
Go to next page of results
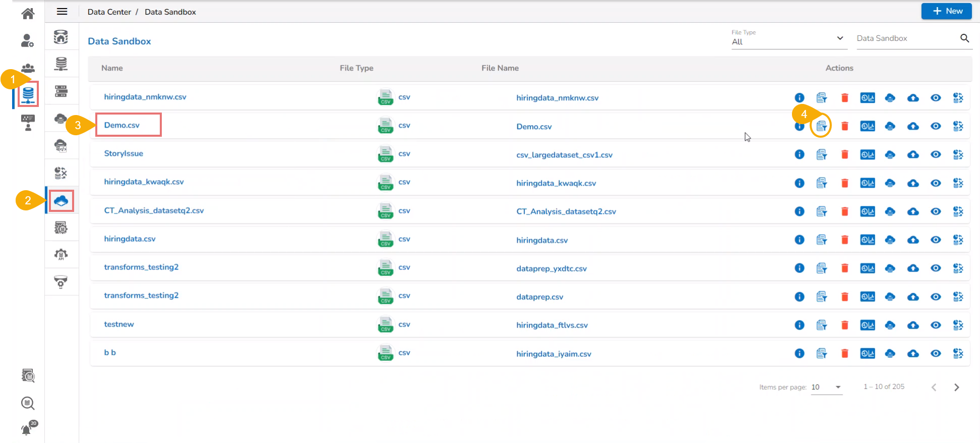point(956,387)
